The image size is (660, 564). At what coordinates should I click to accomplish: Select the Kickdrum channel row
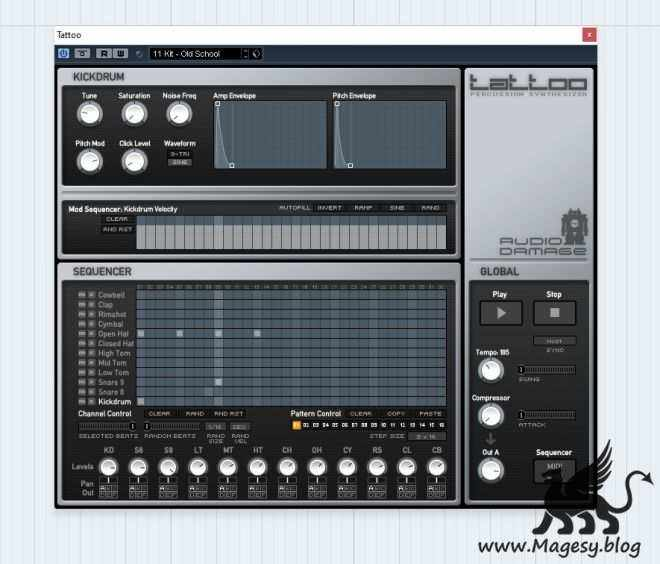click(114, 402)
